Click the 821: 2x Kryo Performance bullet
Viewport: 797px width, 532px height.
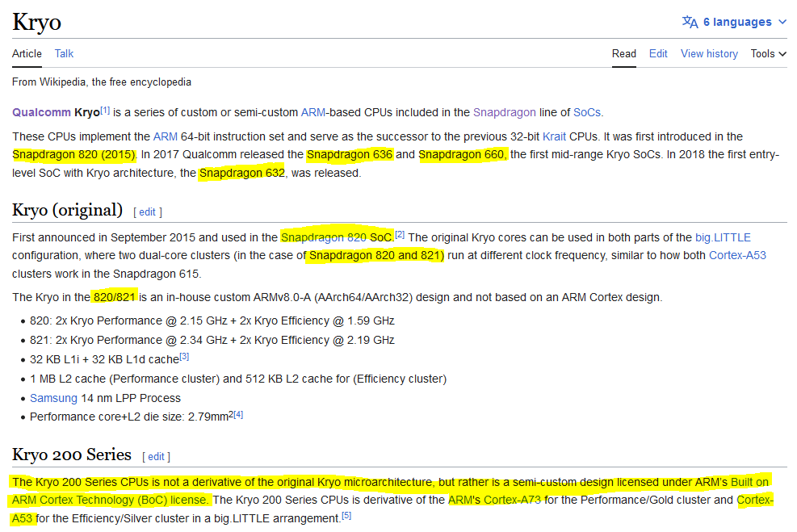[212, 340]
